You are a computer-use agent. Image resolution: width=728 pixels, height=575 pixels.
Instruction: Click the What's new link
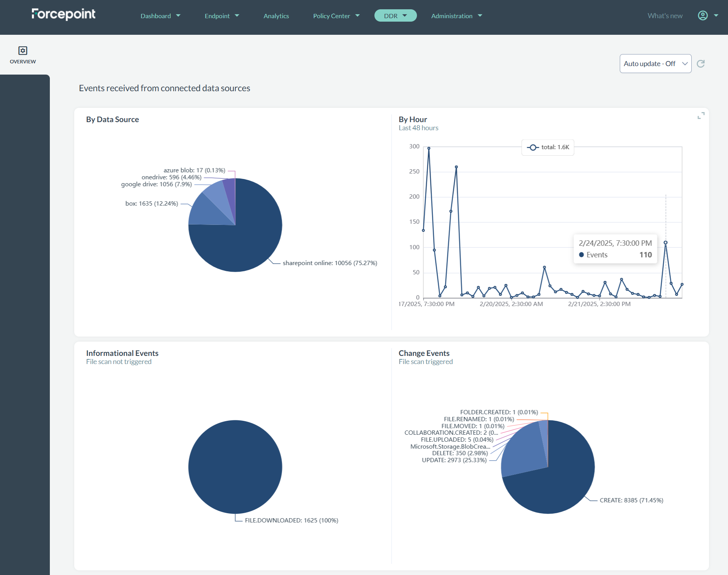pos(665,16)
